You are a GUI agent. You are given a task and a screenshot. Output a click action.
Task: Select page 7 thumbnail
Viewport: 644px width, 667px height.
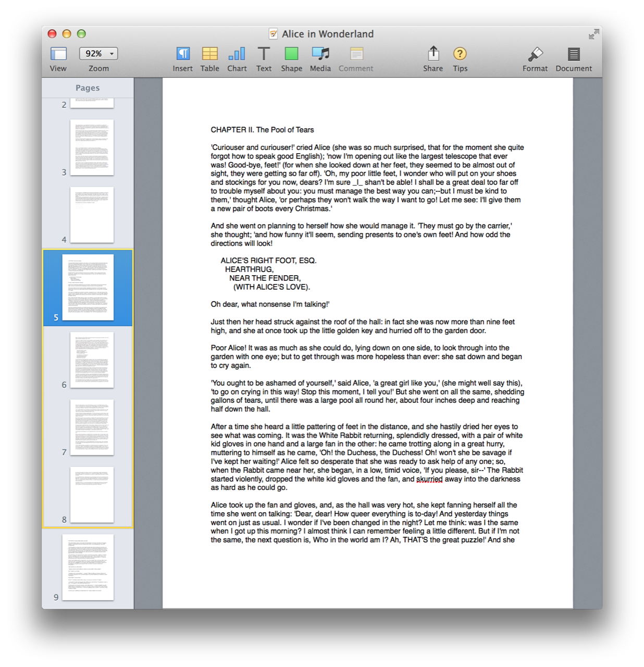[92, 427]
